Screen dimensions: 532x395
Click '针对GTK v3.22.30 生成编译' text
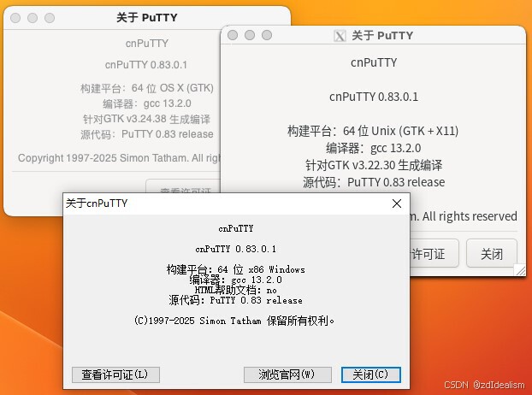pyautogui.click(x=374, y=166)
